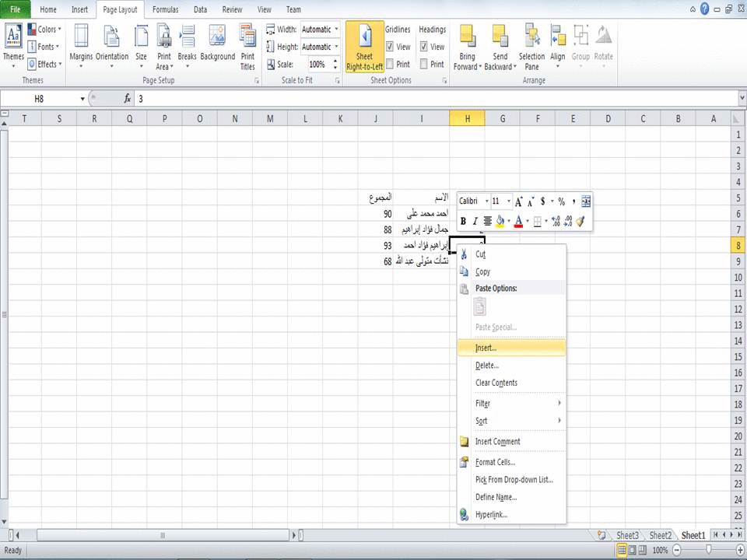Screen dimensions: 747x560
Task: Apply Bold from the mini toolbar
Action: pyautogui.click(x=463, y=222)
